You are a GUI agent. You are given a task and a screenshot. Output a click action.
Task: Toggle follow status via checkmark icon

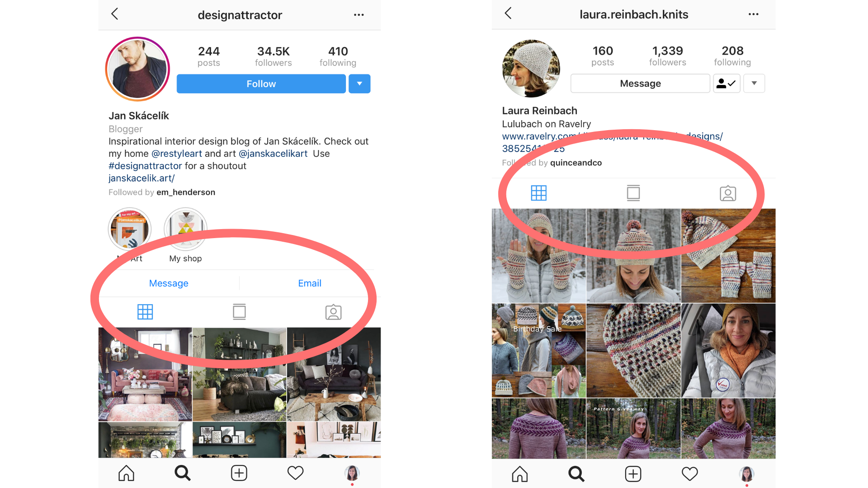point(726,84)
